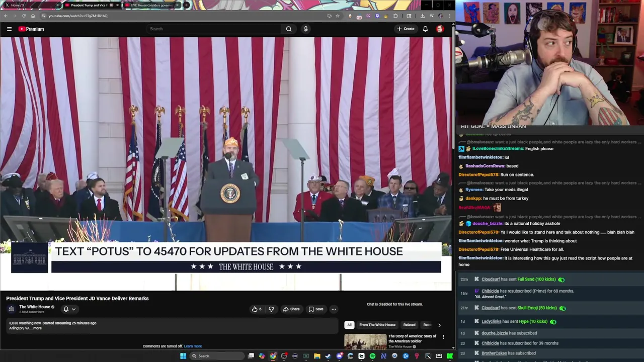The width and height of the screenshot is (644, 362).
Task: Click username dankpp in chat
Action: coord(473,198)
